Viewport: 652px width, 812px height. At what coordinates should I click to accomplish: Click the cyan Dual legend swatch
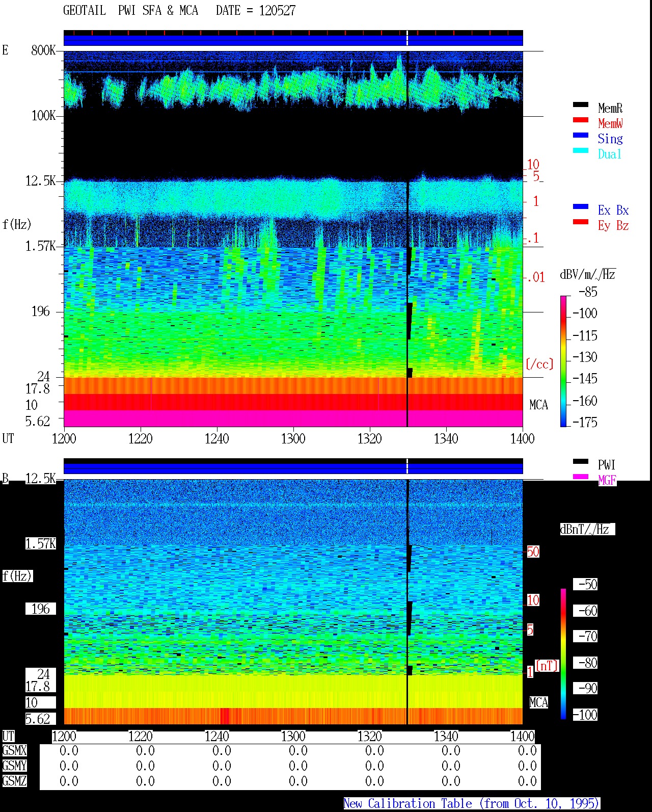coord(580,150)
